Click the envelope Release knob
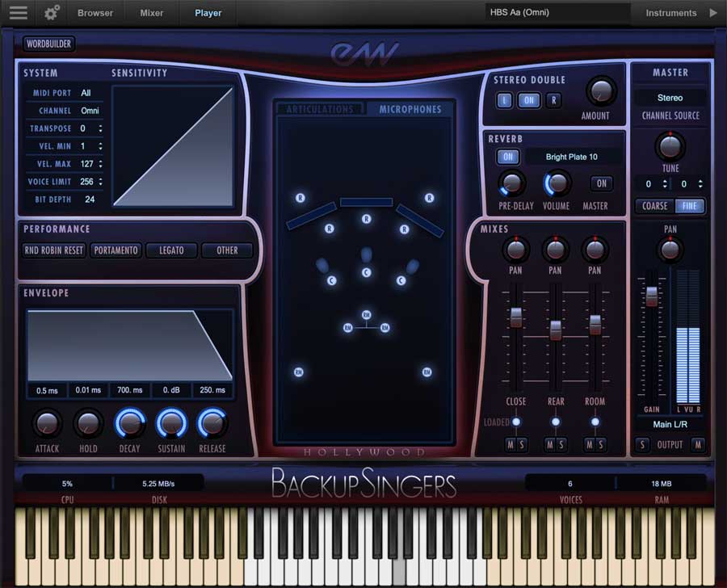The width and height of the screenshot is (727, 588). pyautogui.click(x=212, y=423)
